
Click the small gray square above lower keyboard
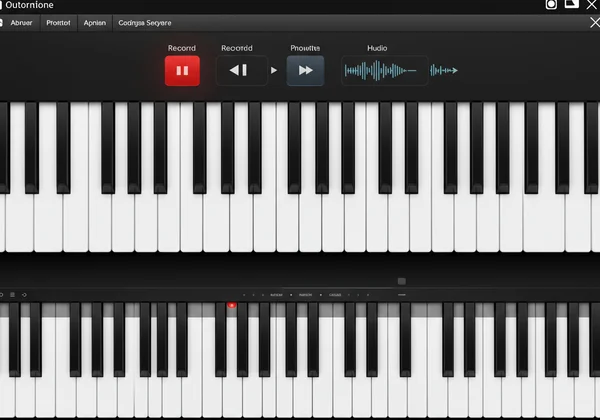click(402, 282)
